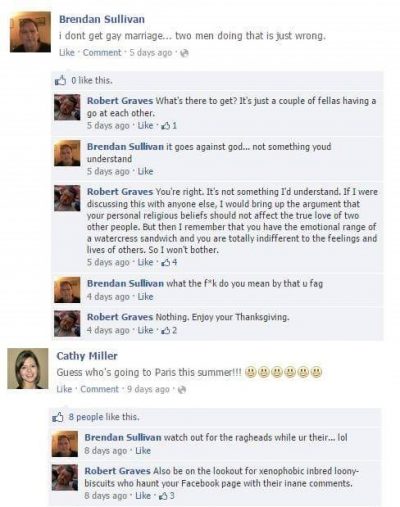
Task: Like Cathy Miller's Paris post
Action: pyautogui.click(x=64, y=389)
